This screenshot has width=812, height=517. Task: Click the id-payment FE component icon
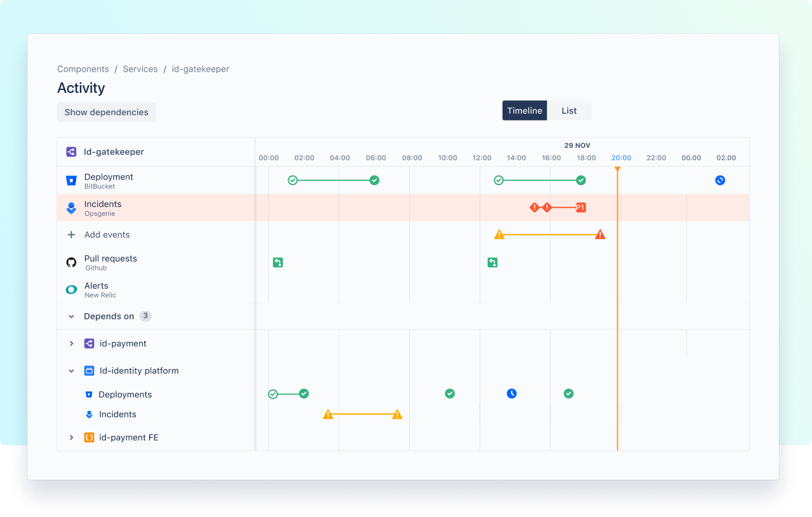click(x=89, y=437)
